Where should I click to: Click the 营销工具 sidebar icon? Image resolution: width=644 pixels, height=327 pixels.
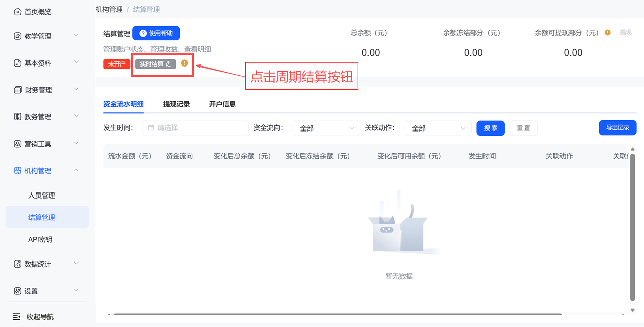(x=17, y=144)
